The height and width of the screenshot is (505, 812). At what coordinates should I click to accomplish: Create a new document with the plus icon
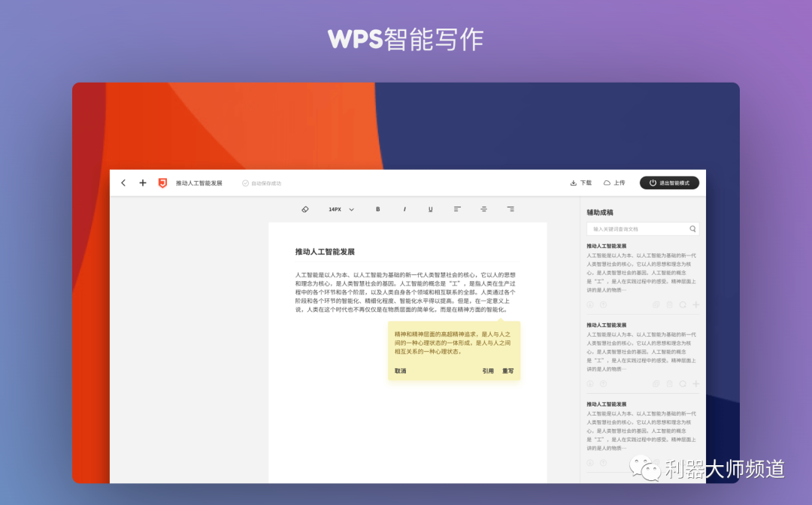142,182
